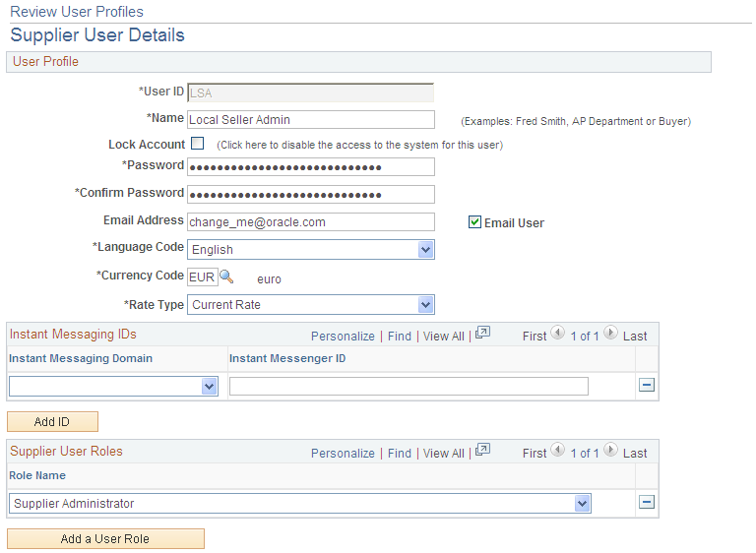Sort by Instant Messaging Domain column header

click(x=81, y=358)
